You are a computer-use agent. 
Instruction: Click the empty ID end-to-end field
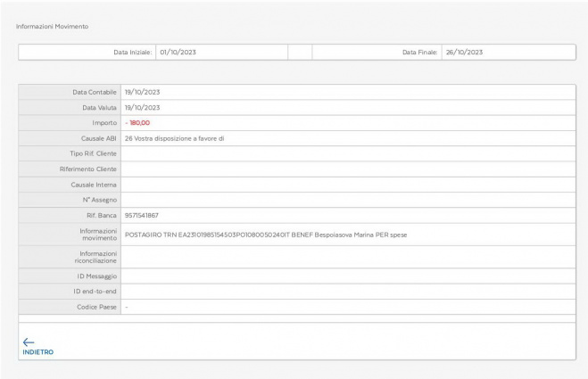[x=348, y=292]
